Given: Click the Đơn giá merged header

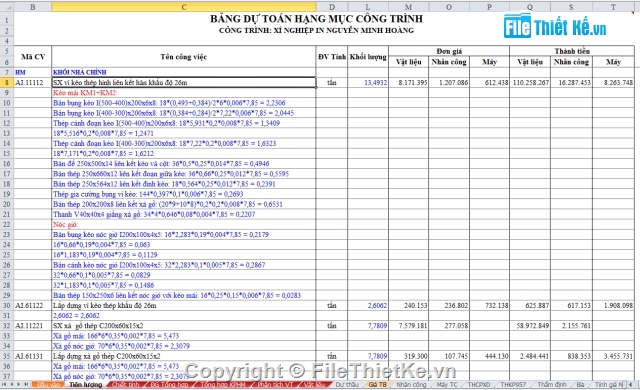Looking at the screenshot, I should point(449,51).
